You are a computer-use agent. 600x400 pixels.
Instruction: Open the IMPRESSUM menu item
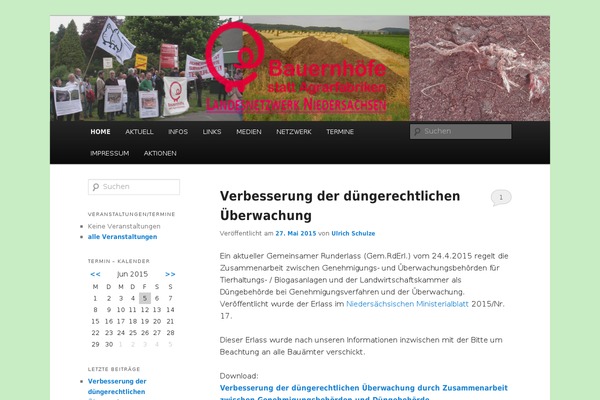pyautogui.click(x=109, y=153)
